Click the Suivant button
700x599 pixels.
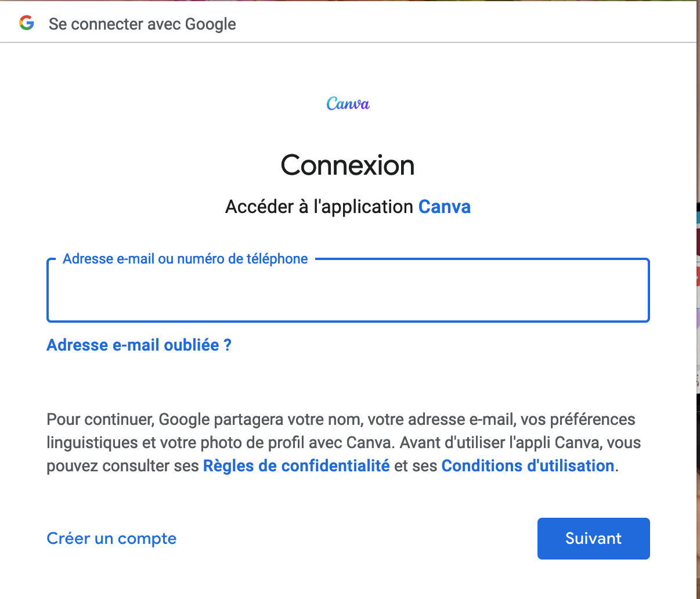point(594,539)
